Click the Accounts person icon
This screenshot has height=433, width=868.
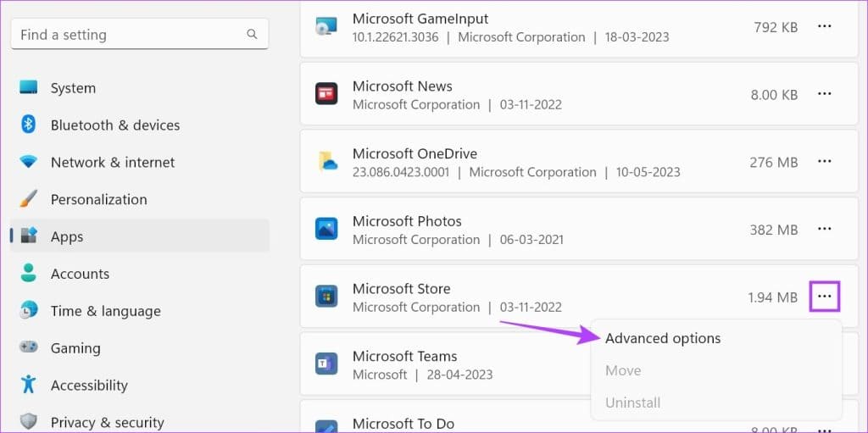tap(28, 273)
